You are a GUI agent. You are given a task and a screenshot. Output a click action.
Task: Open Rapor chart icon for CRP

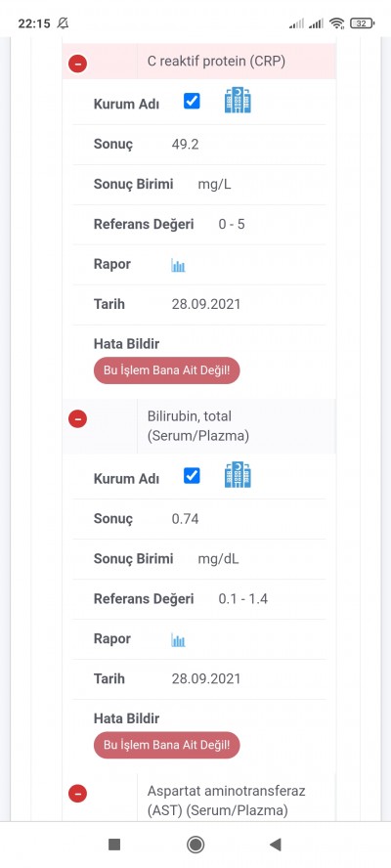point(178,266)
